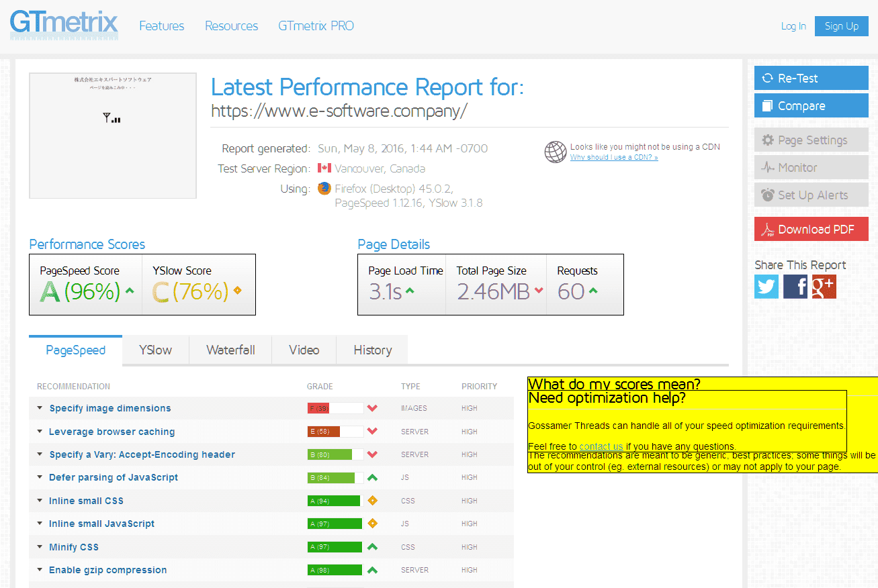This screenshot has width=878, height=588.
Task: Click the PRIORITY column header
Action: 479,387
